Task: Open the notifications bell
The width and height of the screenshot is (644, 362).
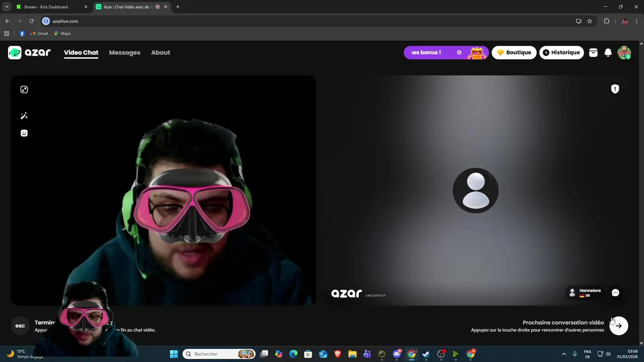Action: click(x=608, y=52)
